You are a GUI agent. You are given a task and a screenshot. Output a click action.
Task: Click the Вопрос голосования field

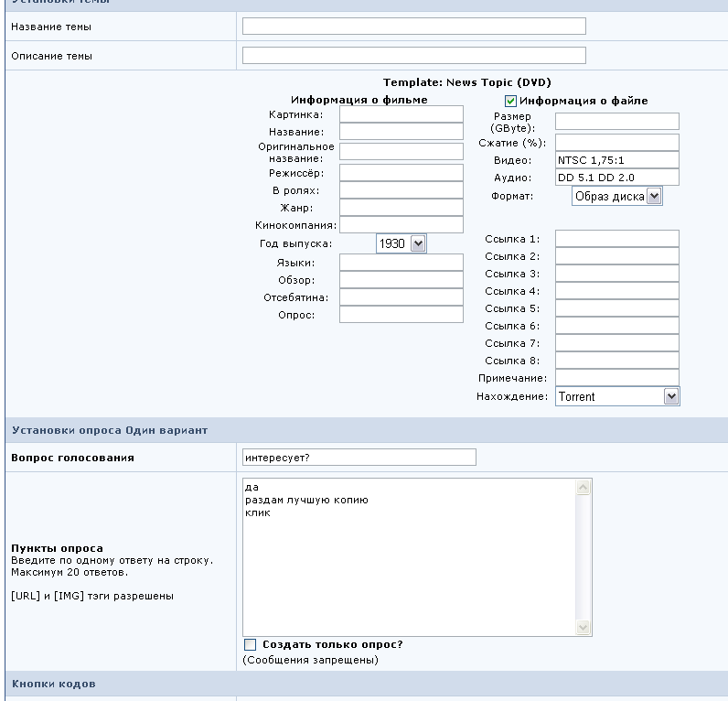click(359, 457)
